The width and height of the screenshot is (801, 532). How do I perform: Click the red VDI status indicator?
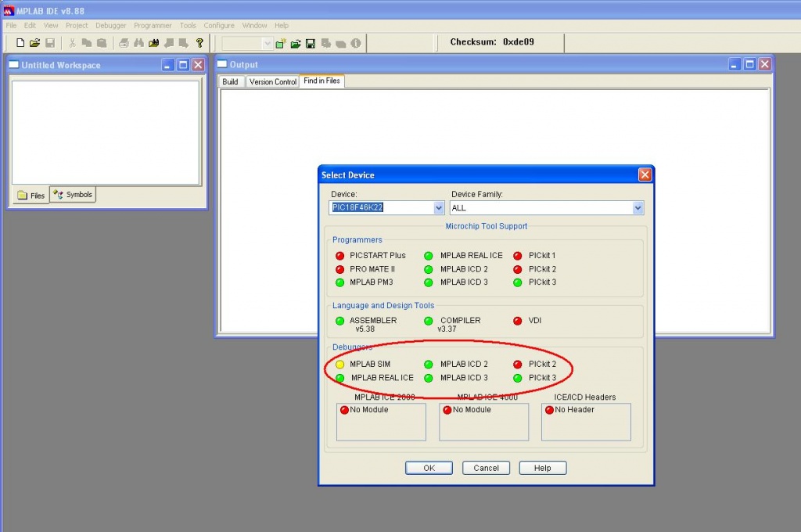pos(518,321)
